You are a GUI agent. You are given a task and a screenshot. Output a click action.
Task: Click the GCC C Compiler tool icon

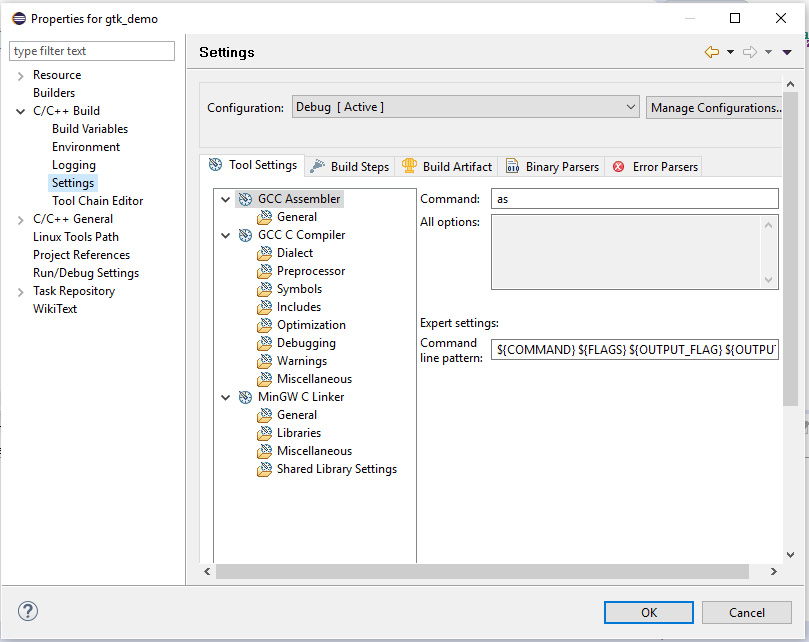point(245,234)
